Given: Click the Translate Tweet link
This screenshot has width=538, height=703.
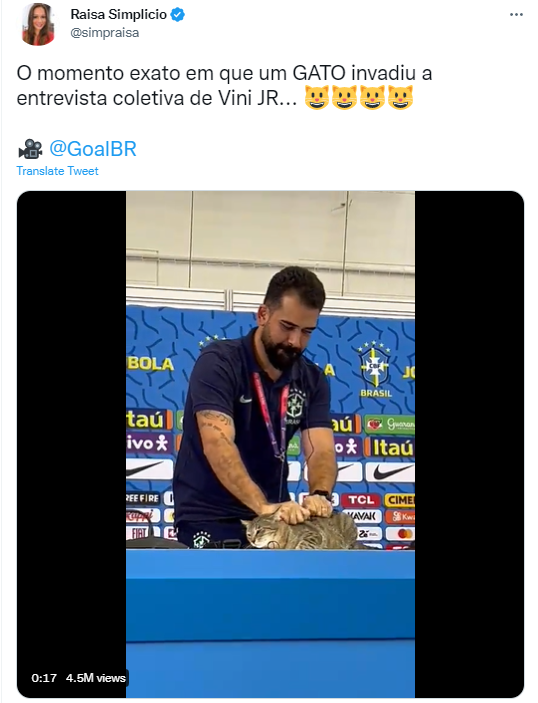Looking at the screenshot, I should [x=57, y=171].
